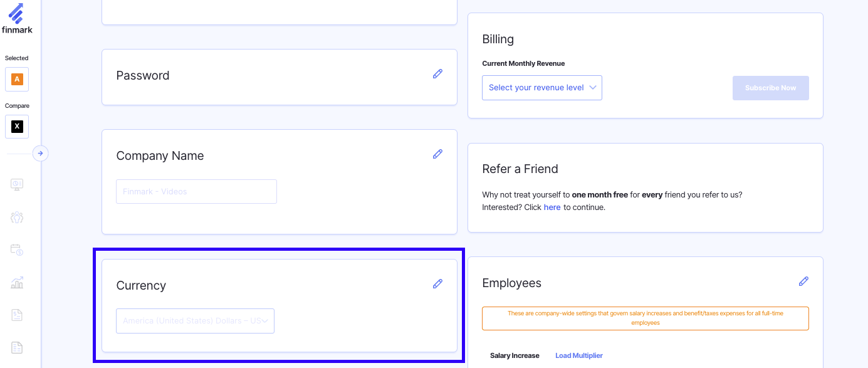Open the calendar with dollar icon in sidebar
Screen dimensions: 868x368
(17, 250)
